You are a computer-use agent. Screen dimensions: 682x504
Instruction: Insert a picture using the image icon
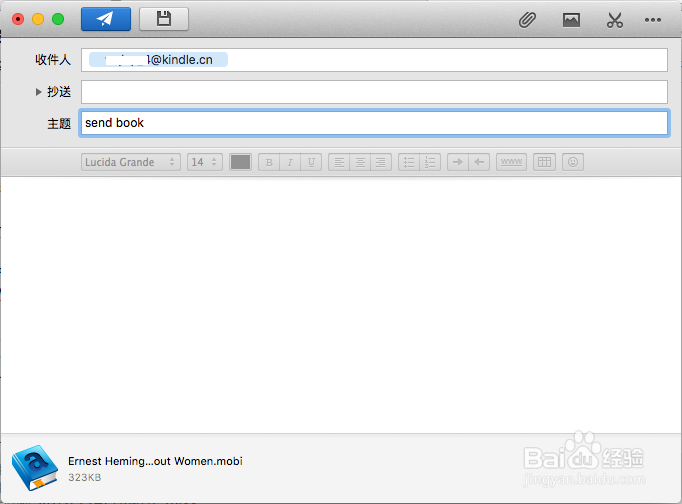click(571, 20)
